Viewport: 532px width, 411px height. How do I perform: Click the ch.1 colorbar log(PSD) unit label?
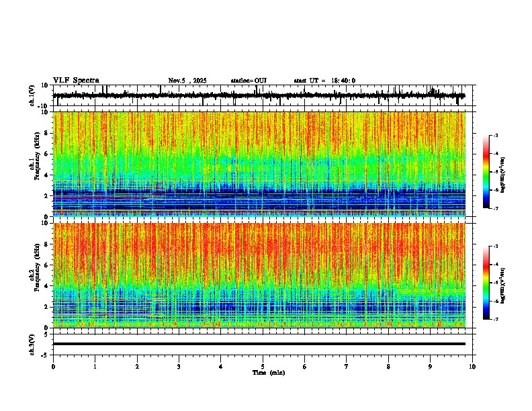coord(503,175)
